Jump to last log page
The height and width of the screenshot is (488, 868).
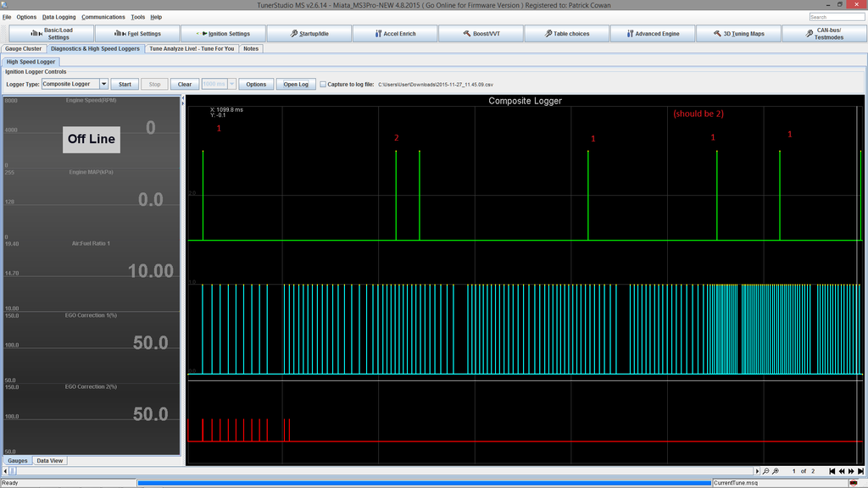pos(860,471)
